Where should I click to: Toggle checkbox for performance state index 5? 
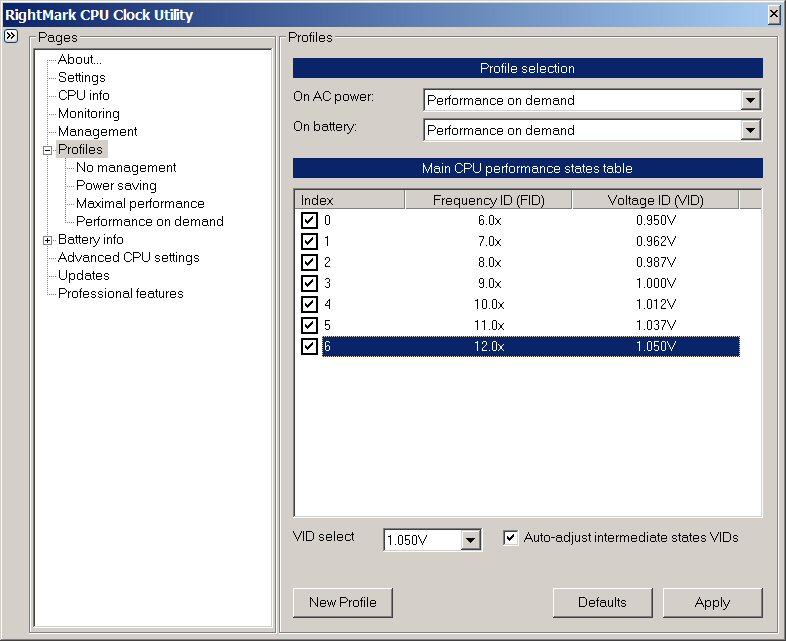click(x=309, y=325)
